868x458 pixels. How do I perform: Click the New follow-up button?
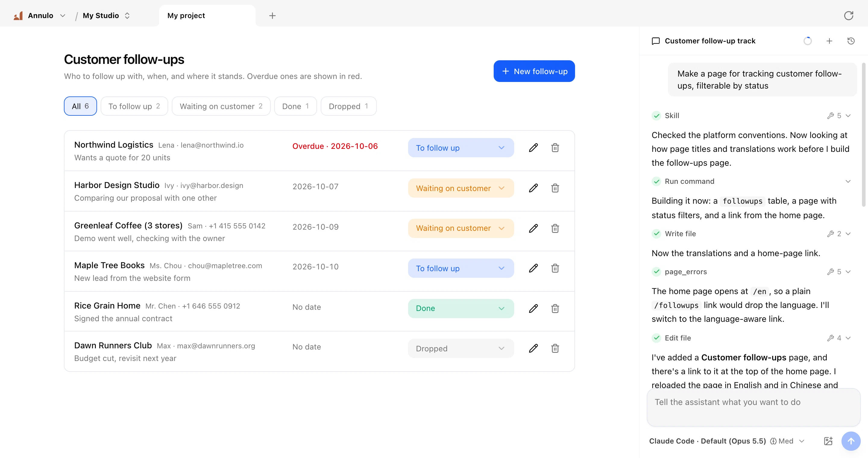point(534,71)
